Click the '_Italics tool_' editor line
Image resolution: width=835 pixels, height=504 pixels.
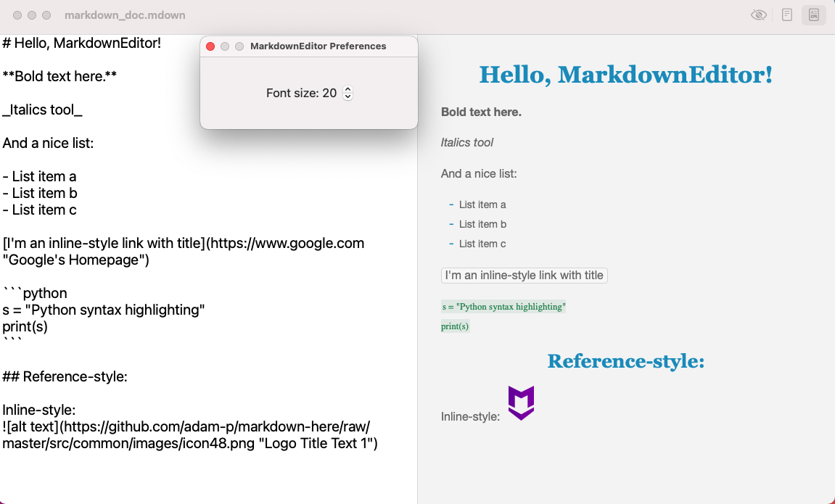43,110
